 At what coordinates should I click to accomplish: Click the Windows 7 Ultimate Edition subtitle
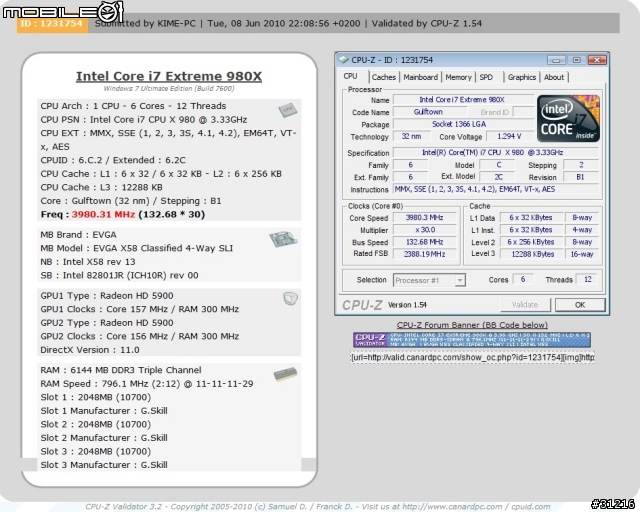(169, 89)
